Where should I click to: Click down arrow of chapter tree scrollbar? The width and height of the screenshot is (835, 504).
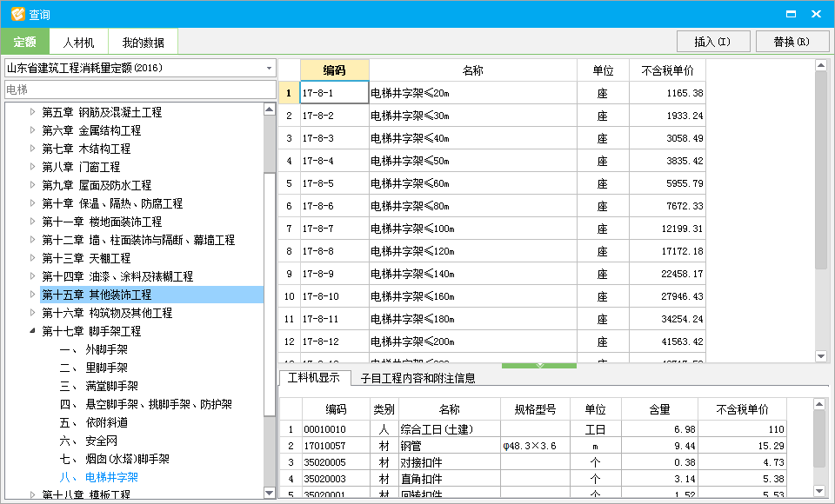point(270,493)
